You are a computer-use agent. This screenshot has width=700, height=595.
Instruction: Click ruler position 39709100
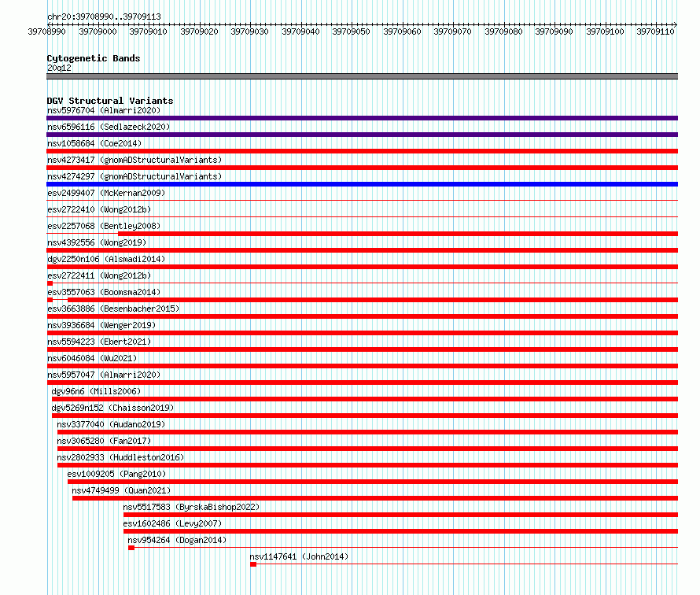(x=605, y=31)
